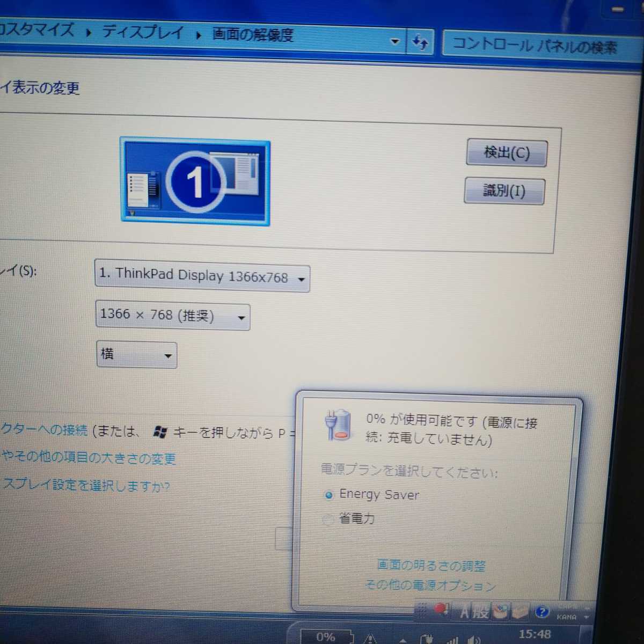Click the 識別(I) identify button

point(504,191)
